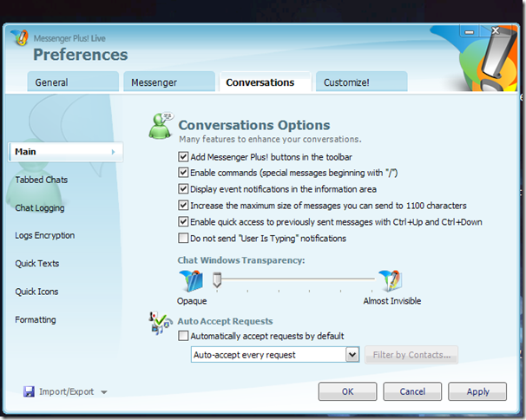Click the Chat Windows Transparency label
The height and width of the screenshot is (420, 526).
(240, 260)
